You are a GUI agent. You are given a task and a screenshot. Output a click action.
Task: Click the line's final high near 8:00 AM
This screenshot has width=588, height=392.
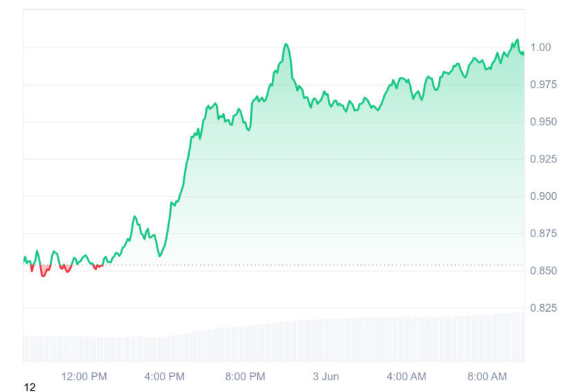517,39
